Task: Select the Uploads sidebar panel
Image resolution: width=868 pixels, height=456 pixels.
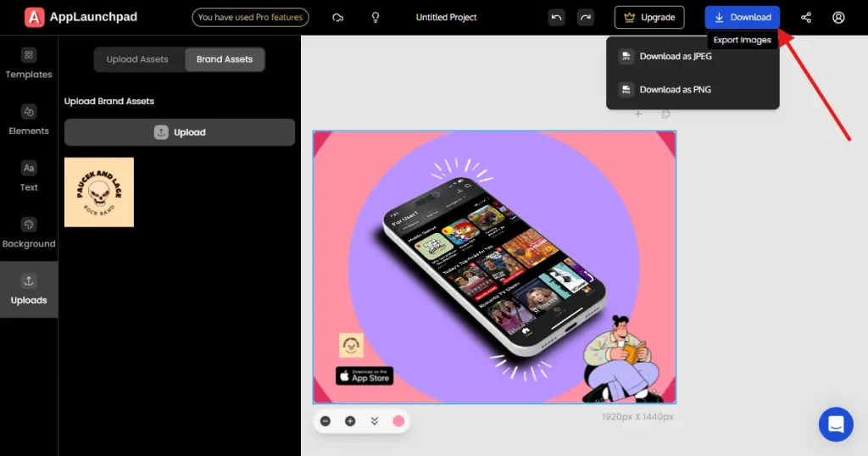Action: click(29, 289)
